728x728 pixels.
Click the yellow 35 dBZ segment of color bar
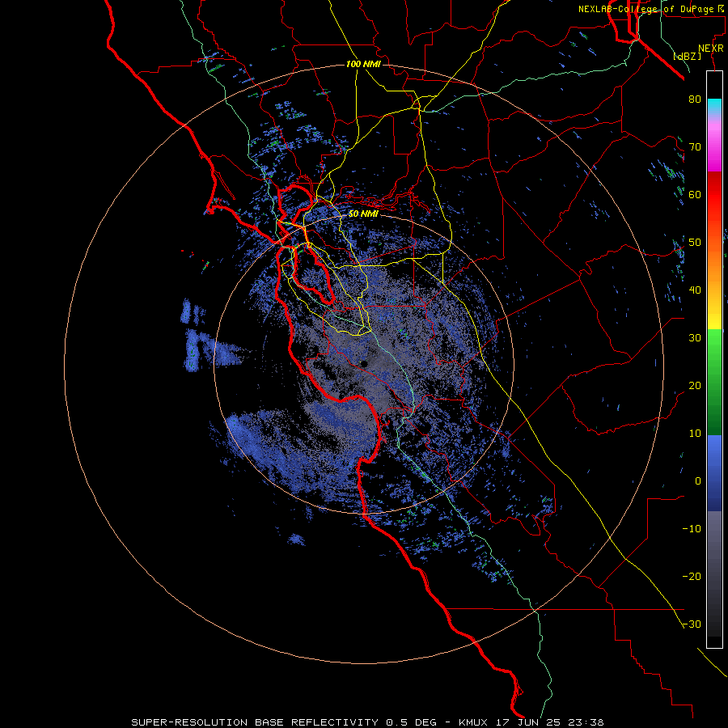click(714, 315)
